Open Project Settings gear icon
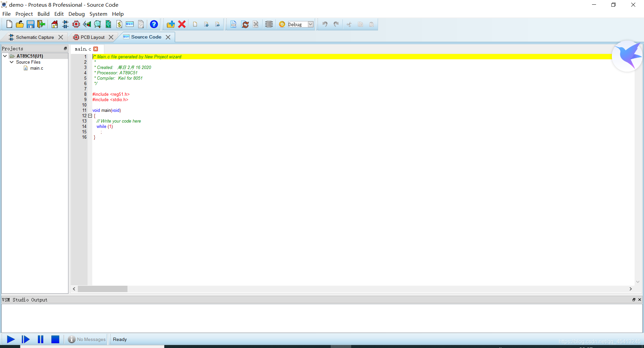 click(x=282, y=24)
